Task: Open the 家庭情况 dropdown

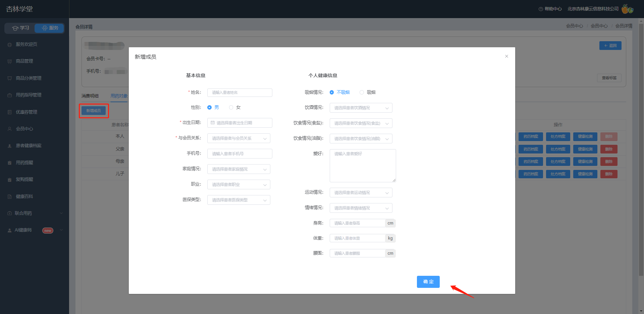Action: point(239,169)
